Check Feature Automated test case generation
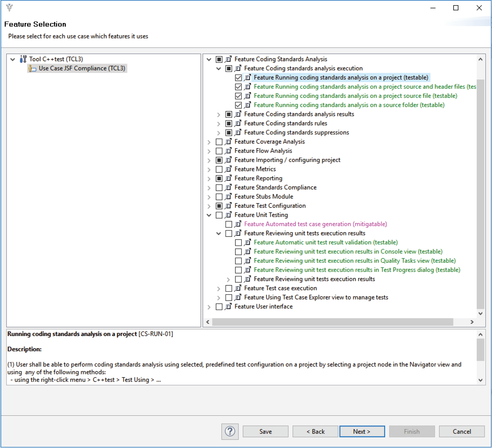The image size is (492, 448). point(228,224)
